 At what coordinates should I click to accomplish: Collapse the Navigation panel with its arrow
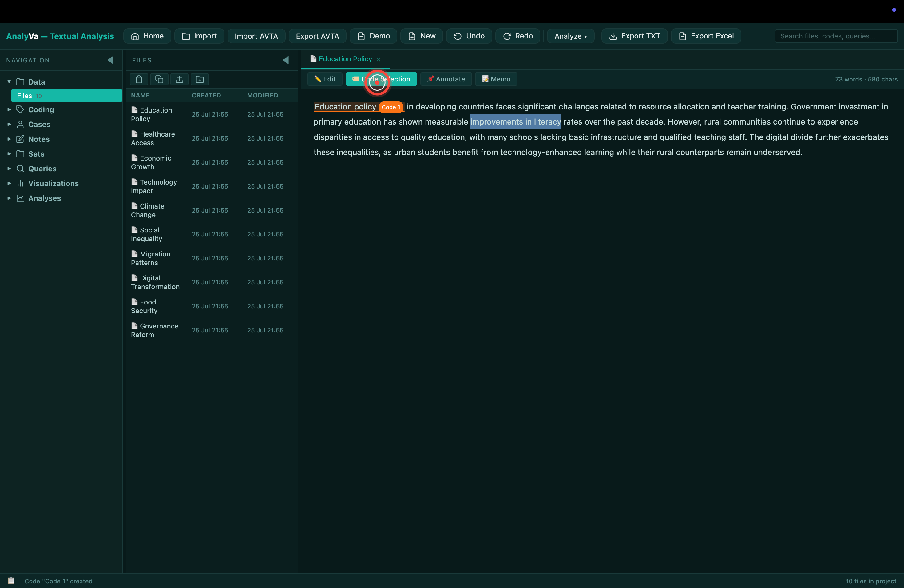coord(110,60)
